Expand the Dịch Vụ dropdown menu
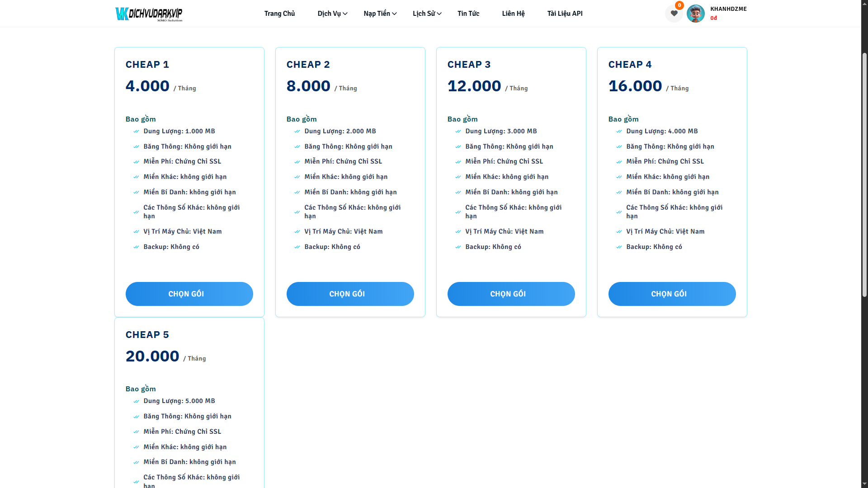Viewport: 868px width, 488px height. tap(332, 14)
